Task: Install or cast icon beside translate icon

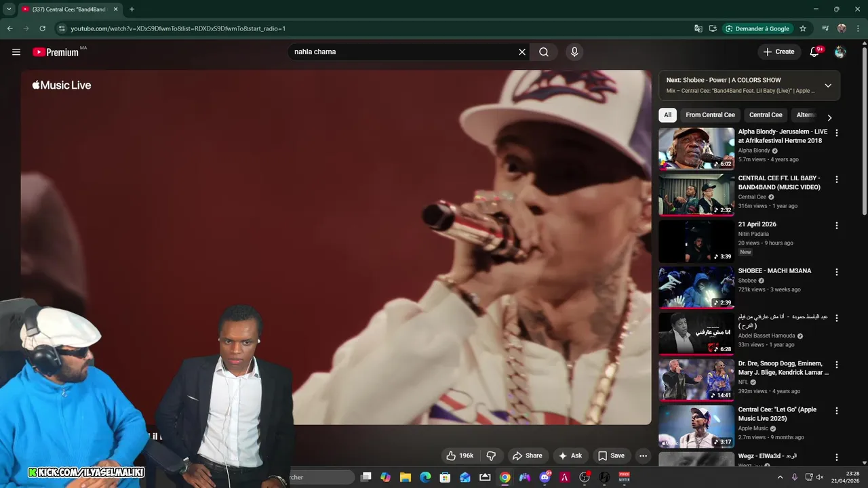Action: pyautogui.click(x=713, y=28)
